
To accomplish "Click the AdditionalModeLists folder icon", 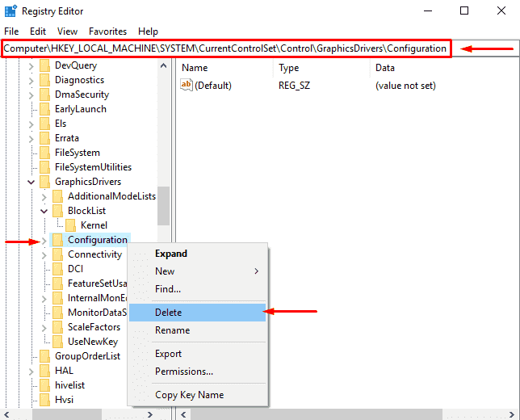I will click(57, 196).
